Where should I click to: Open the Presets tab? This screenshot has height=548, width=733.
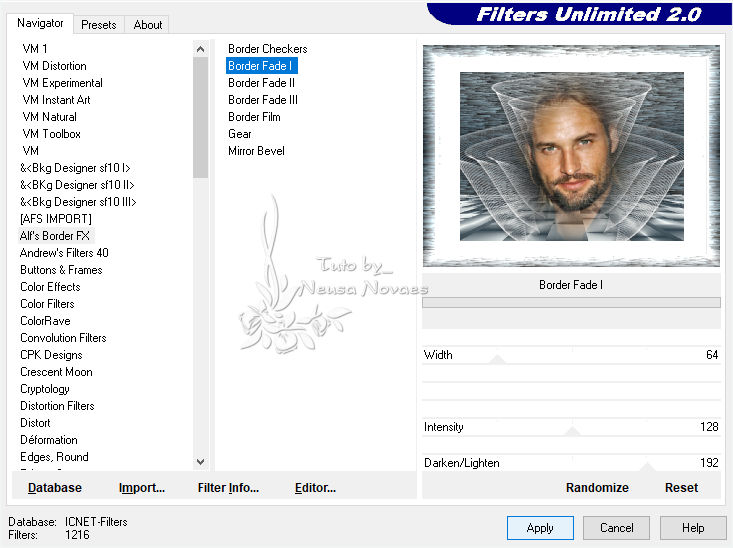[99, 25]
